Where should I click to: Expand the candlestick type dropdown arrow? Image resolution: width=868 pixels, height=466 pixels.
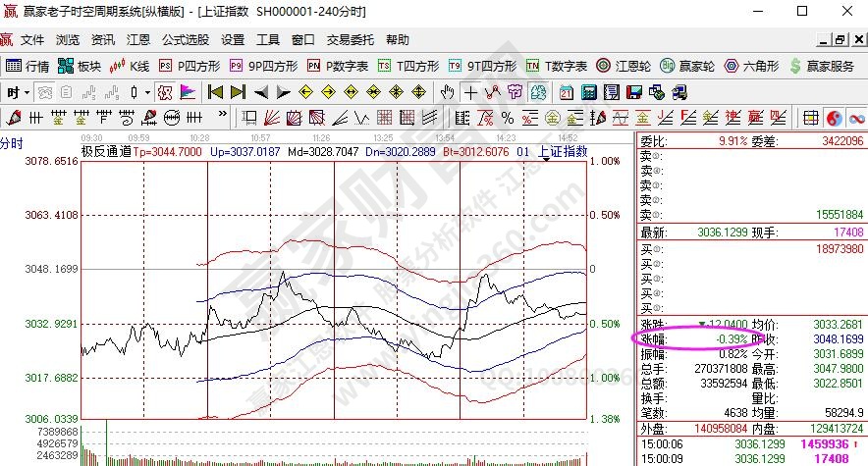tap(147, 92)
